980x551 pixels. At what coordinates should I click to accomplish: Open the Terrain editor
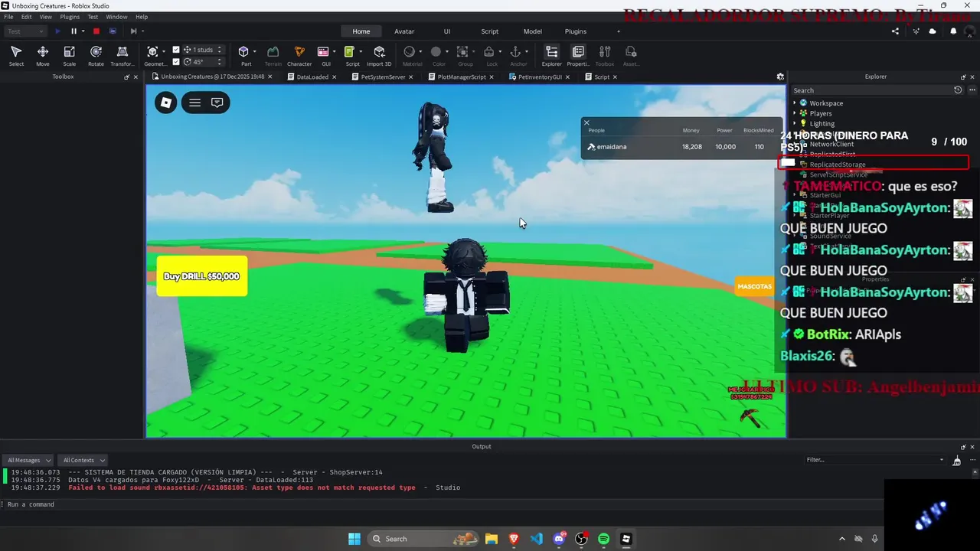click(273, 55)
